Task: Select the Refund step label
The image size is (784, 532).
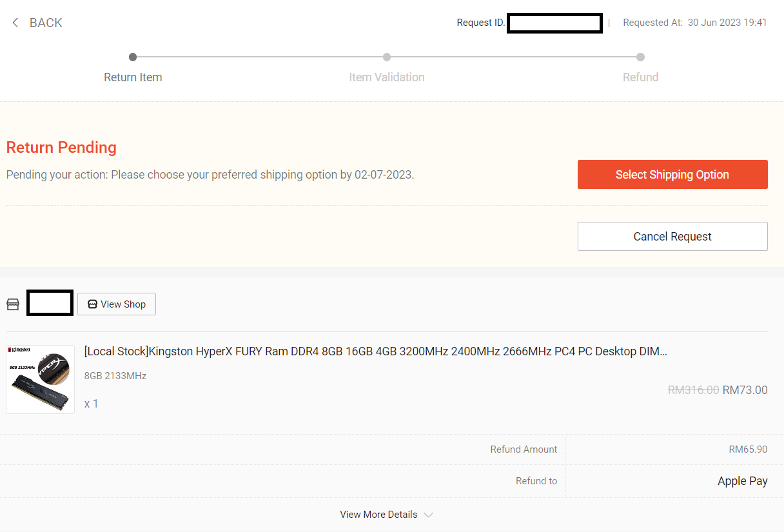Action: (640, 77)
